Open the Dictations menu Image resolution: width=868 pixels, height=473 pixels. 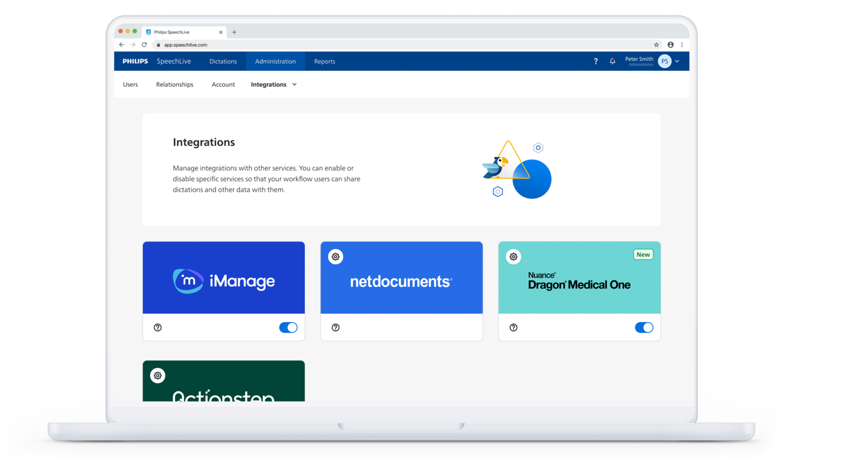(x=223, y=61)
